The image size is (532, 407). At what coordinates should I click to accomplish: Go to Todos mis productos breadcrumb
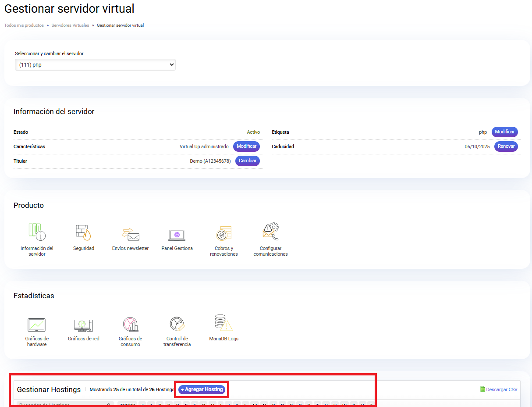pos(24,25)
